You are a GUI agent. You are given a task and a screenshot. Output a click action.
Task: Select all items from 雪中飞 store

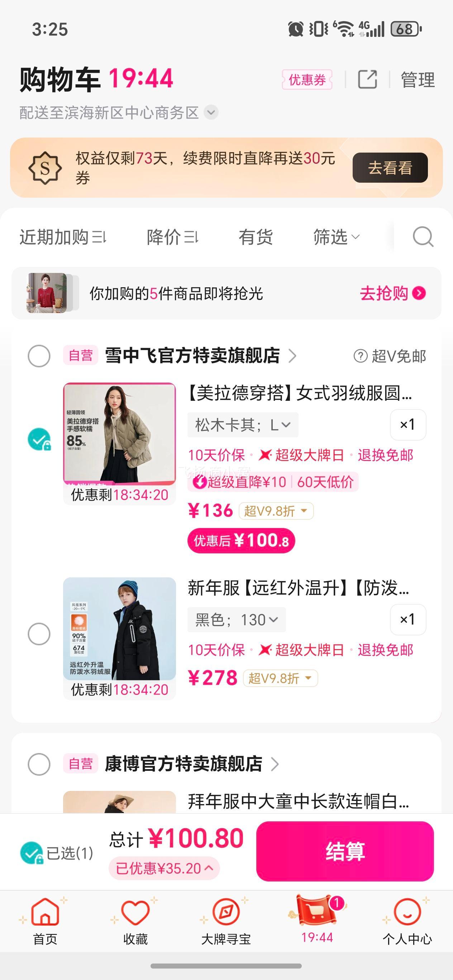point(39,356)
